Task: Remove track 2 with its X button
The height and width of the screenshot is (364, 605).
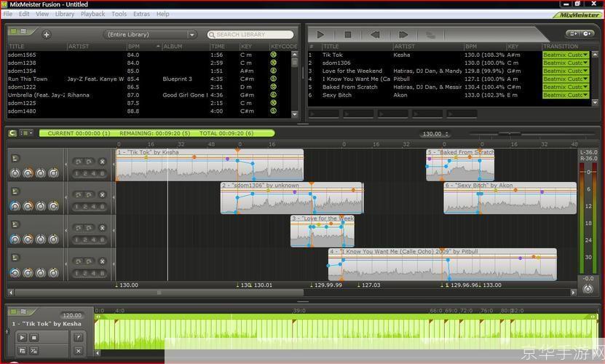Action: [102, 195]
